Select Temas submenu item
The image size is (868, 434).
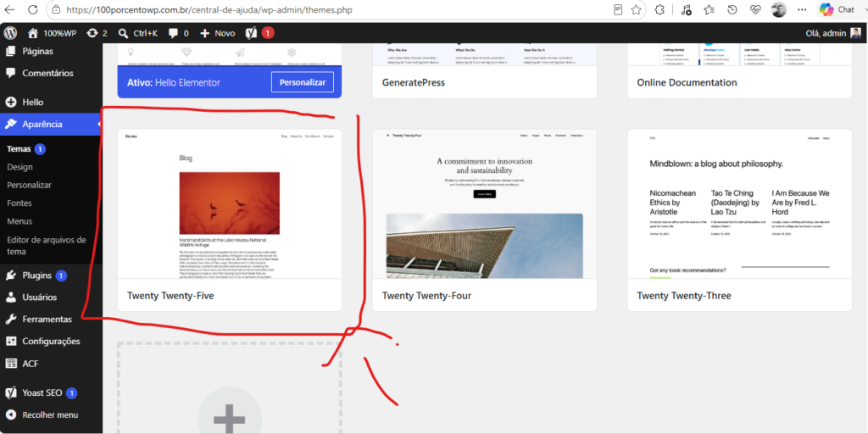tap(19, 149)
